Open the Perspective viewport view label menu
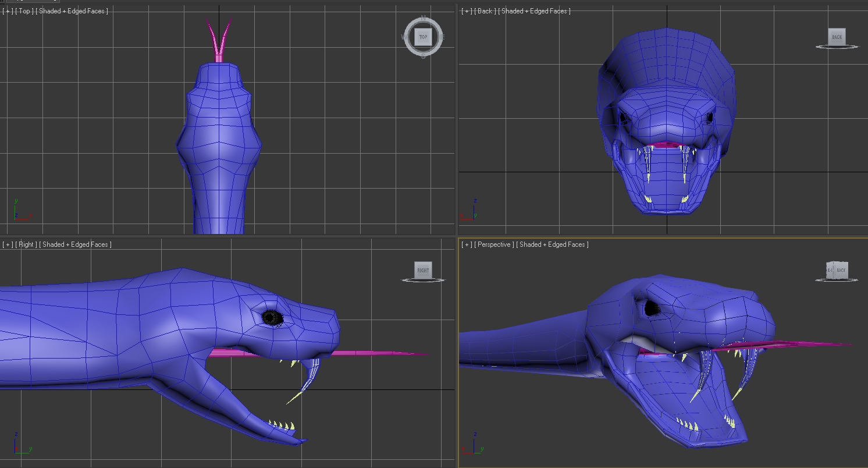The height and width of the screenshot is (468, 868). tap(495, 244)
